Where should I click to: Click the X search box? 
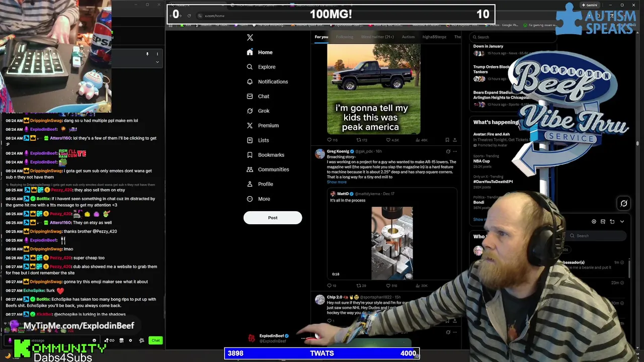(512, 37)
